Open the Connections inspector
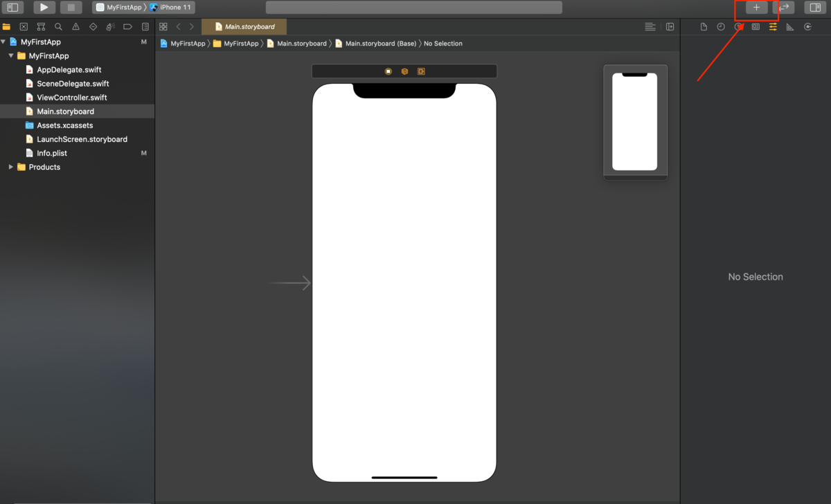Image resolution: width=831 pixels, height=504 pixels. click(x=807, y=27)
